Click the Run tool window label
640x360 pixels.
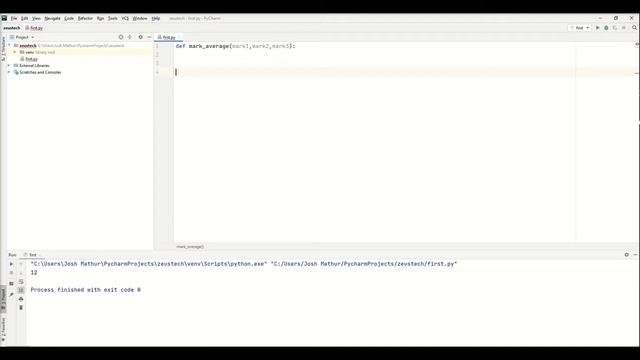(13, 255)
